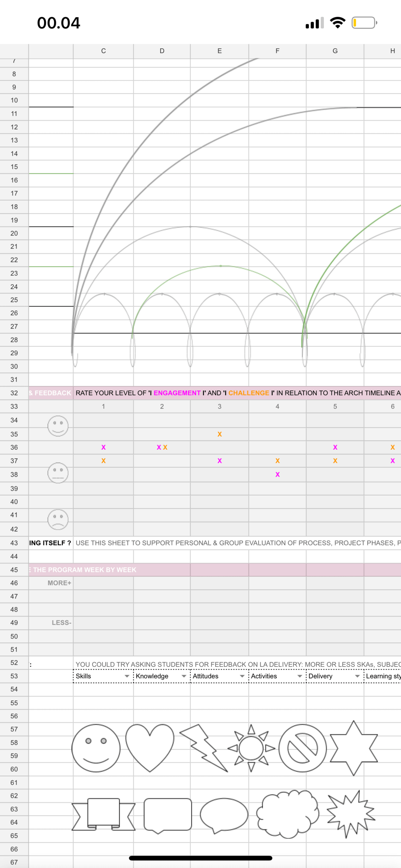Open the Delivery dropdown menu
The image size is (401, 868).
click(x=357, y=676)
